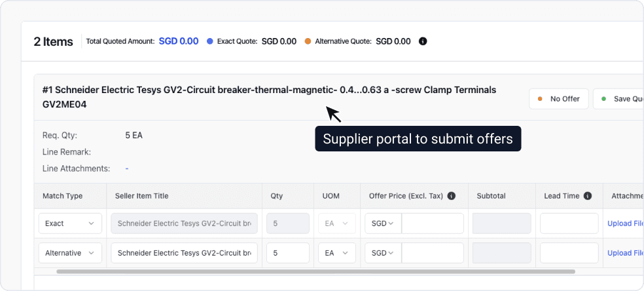This screenshot has height=291, width=644.
Task: Click the blue Exact Quote dot
Action: click(210, 41)
